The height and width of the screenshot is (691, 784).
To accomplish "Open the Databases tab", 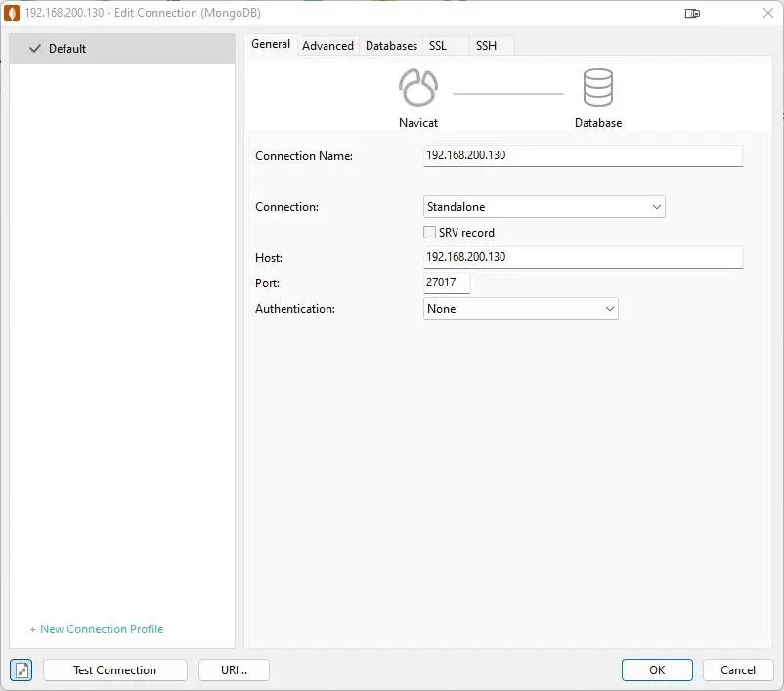I will coord(391,46).
